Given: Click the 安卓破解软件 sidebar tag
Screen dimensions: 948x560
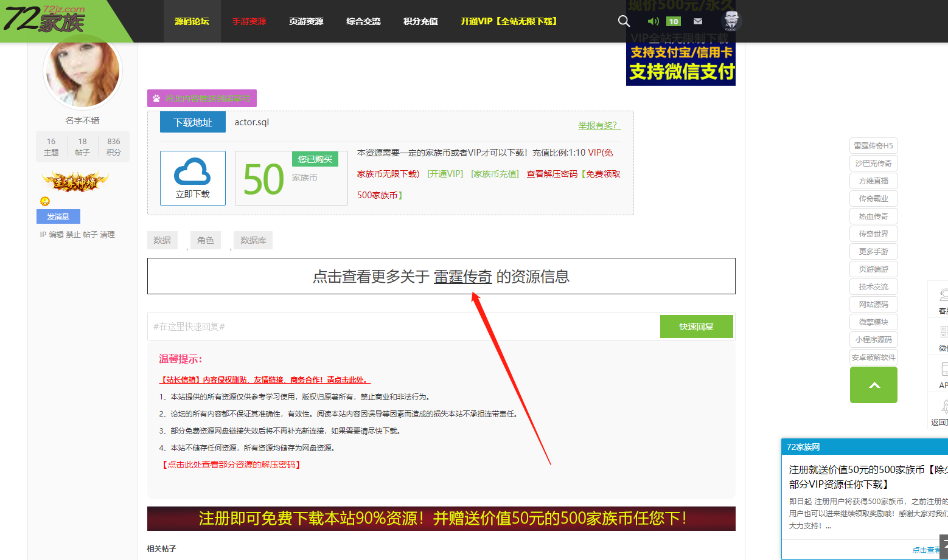Looking at the screenshot, I should [874, 358].
